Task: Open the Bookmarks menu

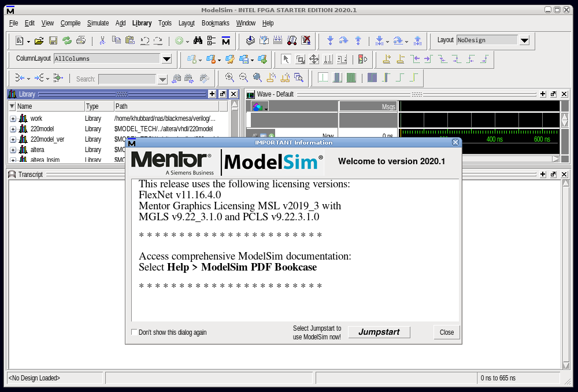Action: click(215, 23)
